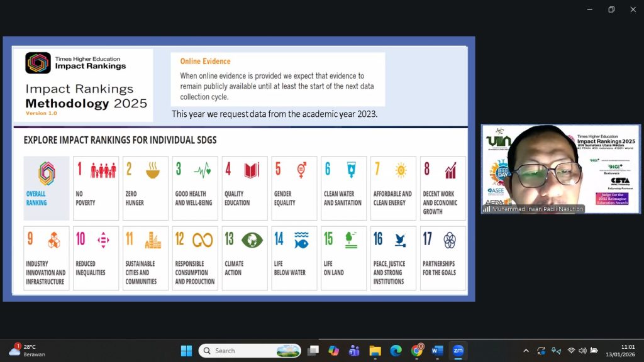This screenshot has width=644, height=362.
Task: Expand the hidden system tray icons chevron
Action: (526, 351)
